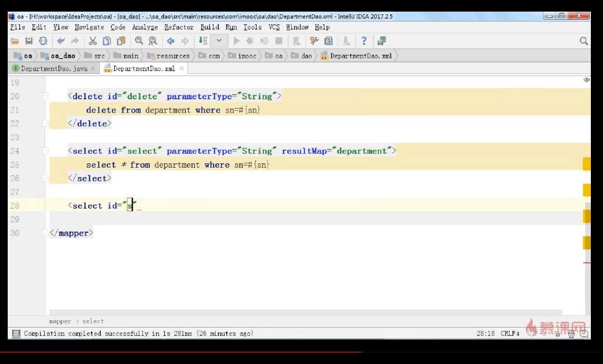Click the Cut scissors icon
603x364 pixels.
coord(92,41)
